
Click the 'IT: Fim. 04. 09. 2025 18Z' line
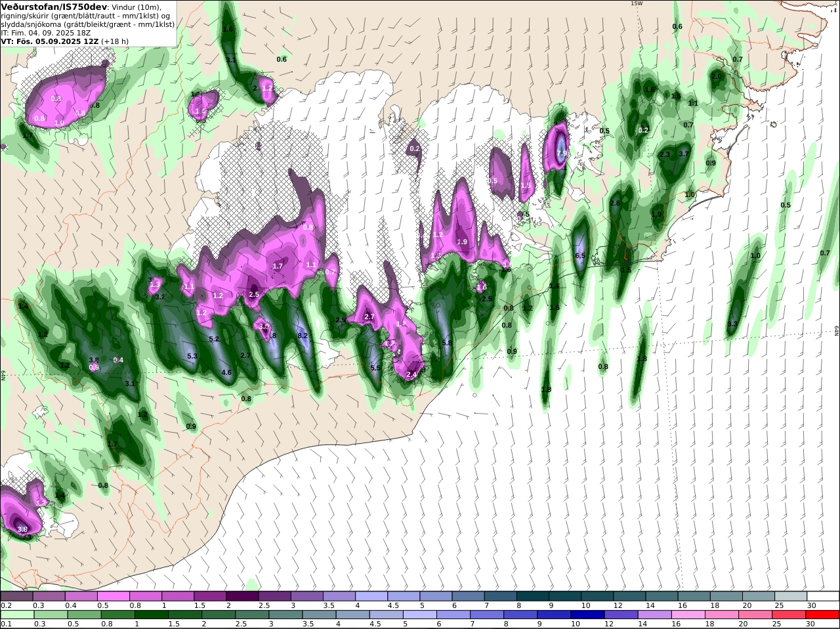pos(45,32)
